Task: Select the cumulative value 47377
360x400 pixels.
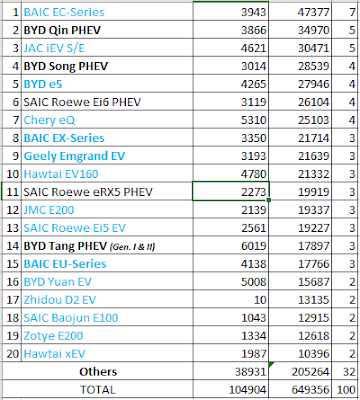Action: point(300,12)
